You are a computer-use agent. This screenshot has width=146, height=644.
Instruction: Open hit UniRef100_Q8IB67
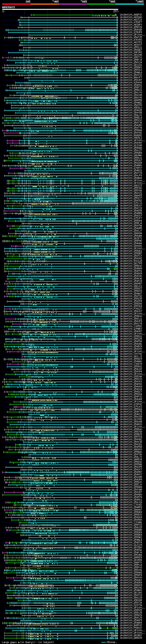tap(131, 635)
